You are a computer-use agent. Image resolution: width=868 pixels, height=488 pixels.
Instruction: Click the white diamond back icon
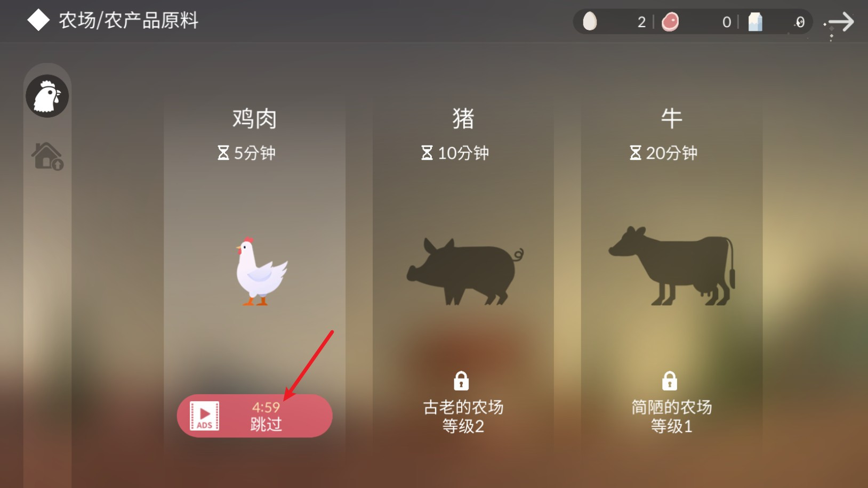(x=38, y=21)
